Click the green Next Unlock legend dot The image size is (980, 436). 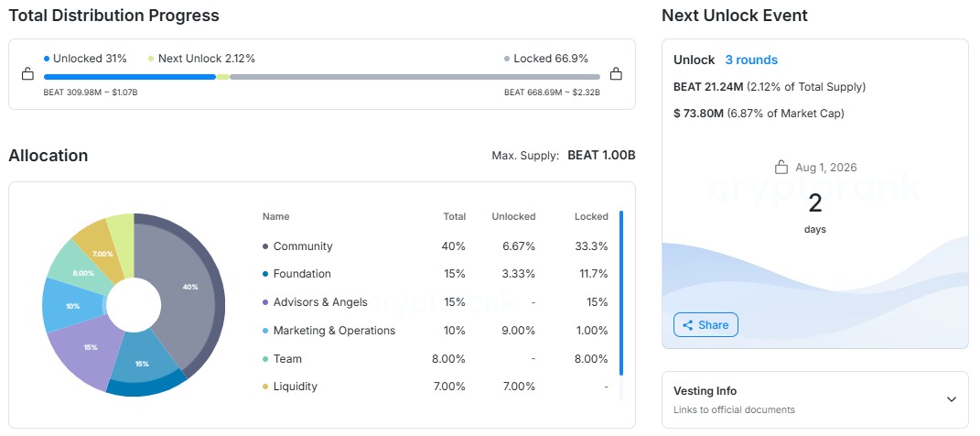151,59
